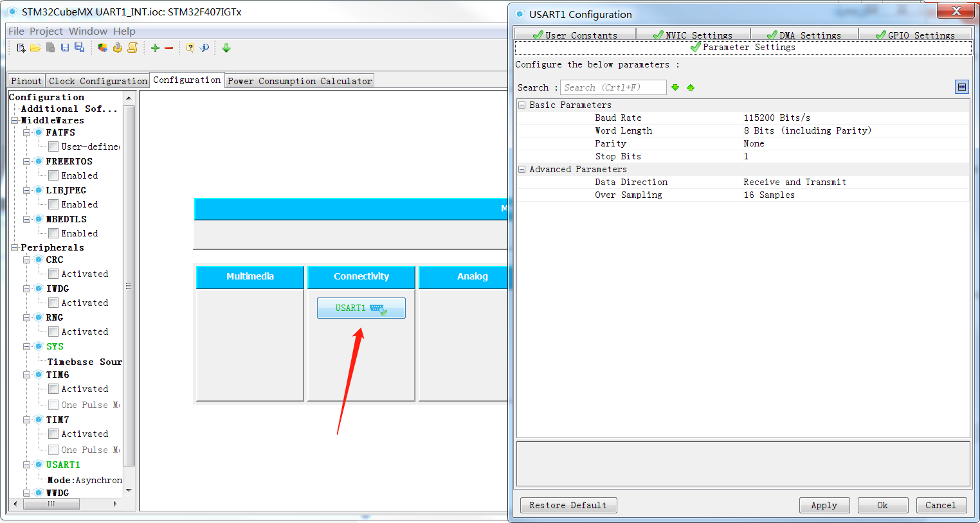Click the Help question mark icon
The image size is (980, 523).
[190, 48]
